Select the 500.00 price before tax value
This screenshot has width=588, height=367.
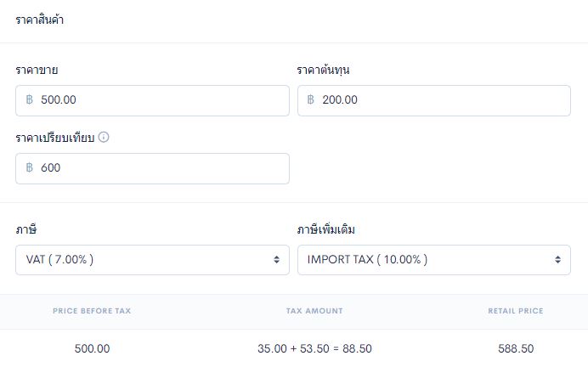click(92, 348)
